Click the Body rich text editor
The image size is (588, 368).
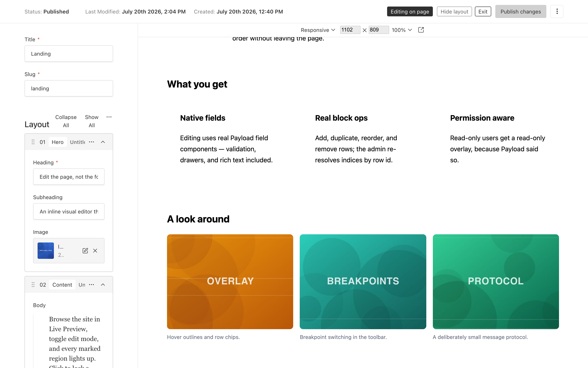[x=73, y=341]
